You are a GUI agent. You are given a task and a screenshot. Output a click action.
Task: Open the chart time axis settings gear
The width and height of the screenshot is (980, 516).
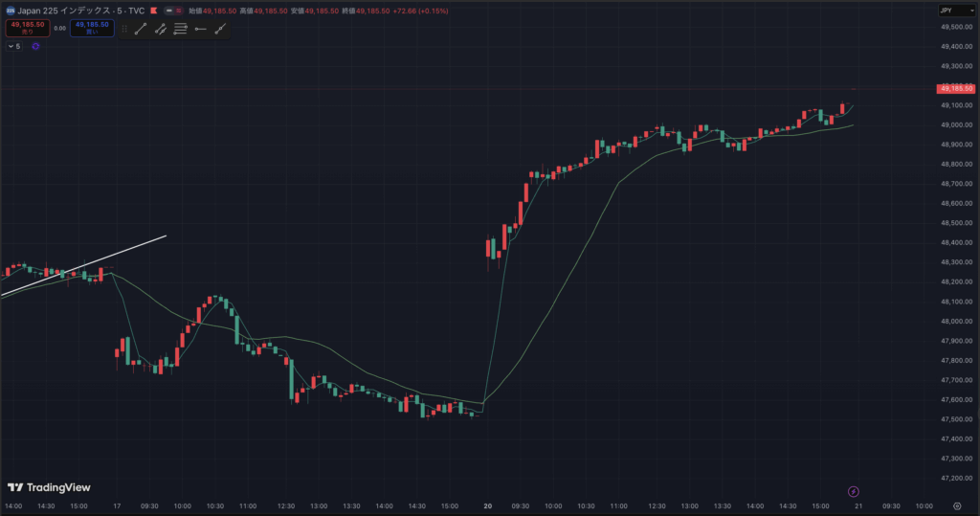click(957, 505)
